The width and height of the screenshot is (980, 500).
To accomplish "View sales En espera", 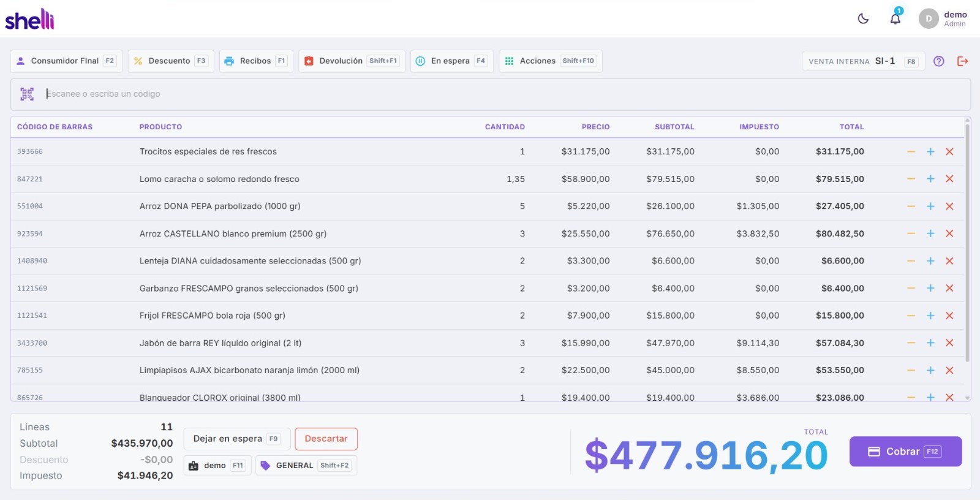I will [x=451, y=61].
